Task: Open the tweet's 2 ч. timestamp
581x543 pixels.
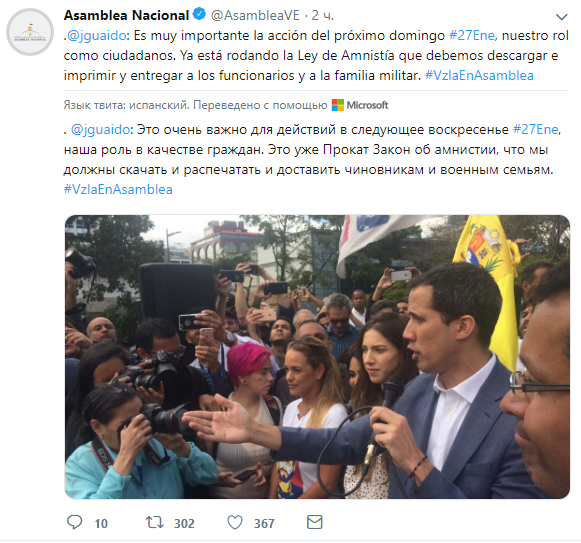Action: pyautogui.click(x=322, y=15)
